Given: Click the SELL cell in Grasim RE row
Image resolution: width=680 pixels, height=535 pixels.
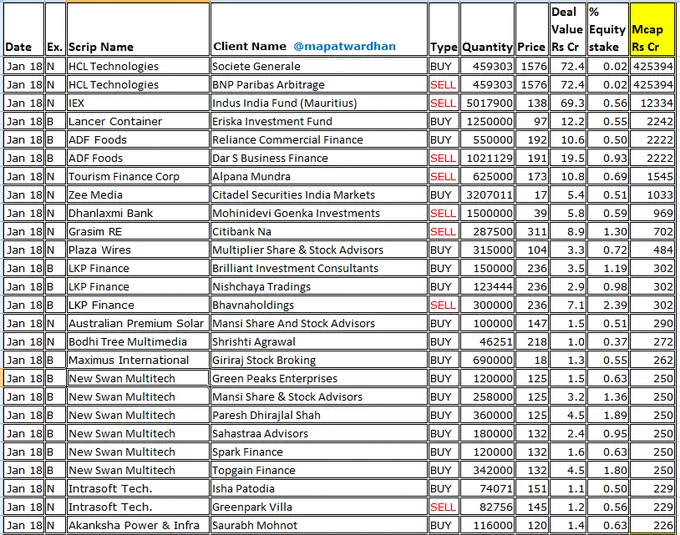Looking at the screenshot, I should click(x=444, y=232).
